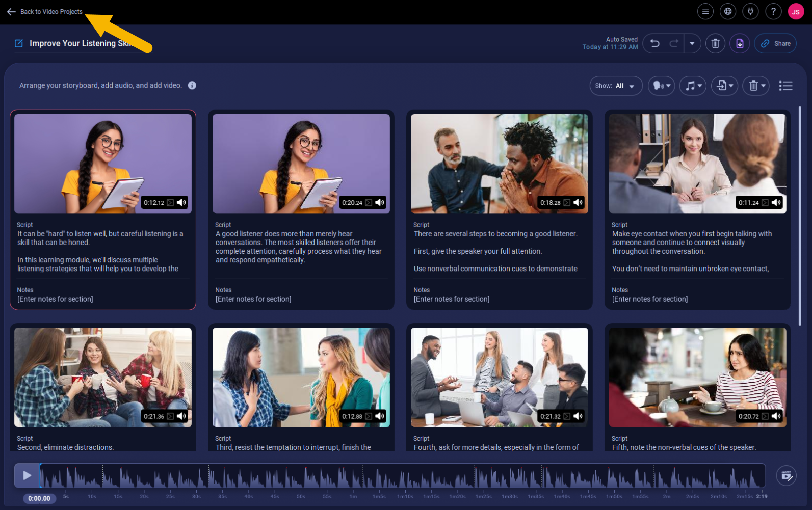Click the resize icon on 0:18.28 clip

click(567, 203)
